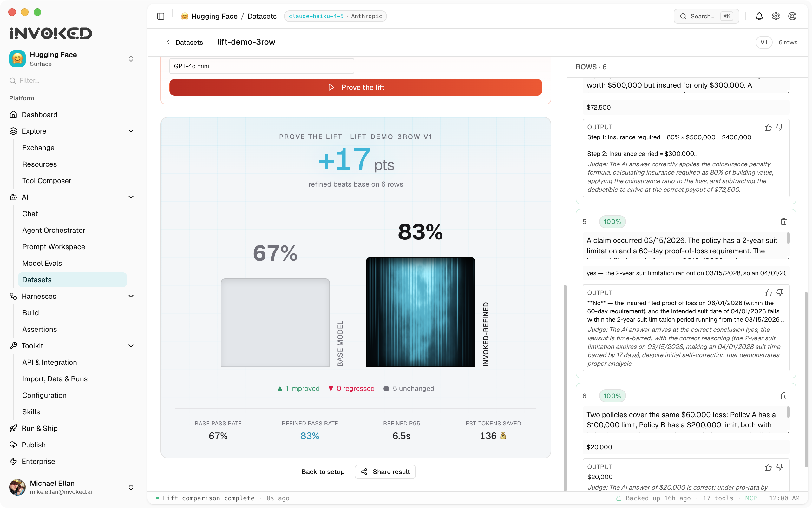812x508 pixels.
Task: Toggle the sidebar panel icon
Action: (x=161, y=16)
